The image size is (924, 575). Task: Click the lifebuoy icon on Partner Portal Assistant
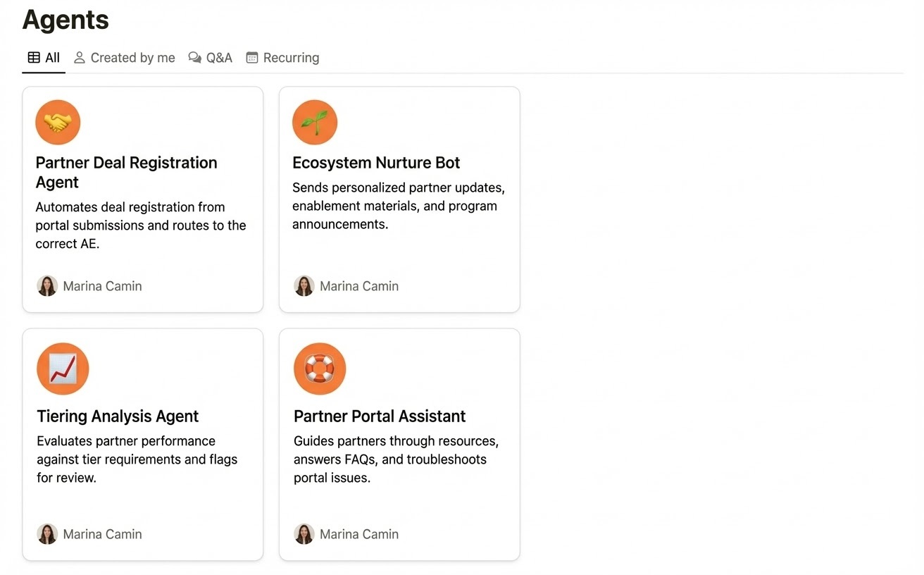pyautogui.click(x=320, y=369)
